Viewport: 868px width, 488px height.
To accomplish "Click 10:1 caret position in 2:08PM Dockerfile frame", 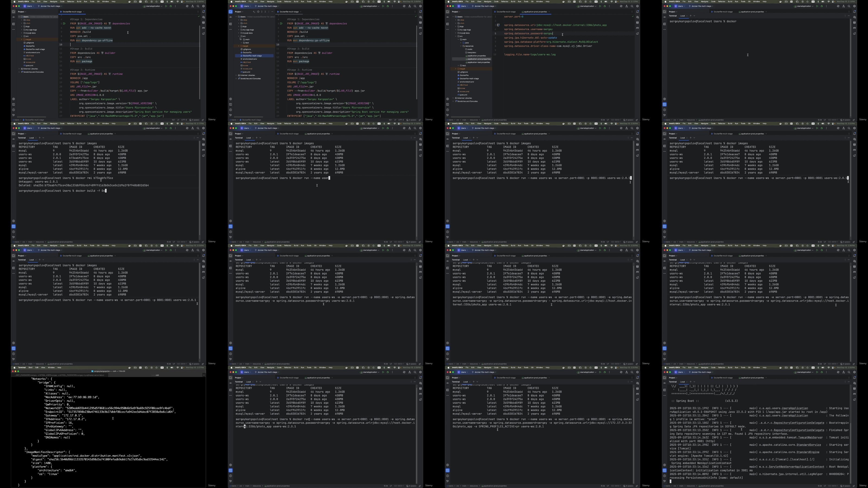I will tap(174, 120).
